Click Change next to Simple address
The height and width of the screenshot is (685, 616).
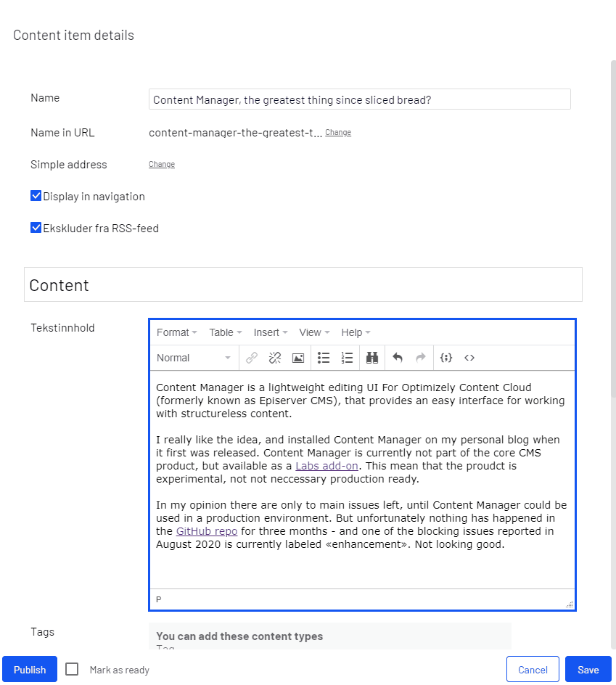[x=162, y=164]
